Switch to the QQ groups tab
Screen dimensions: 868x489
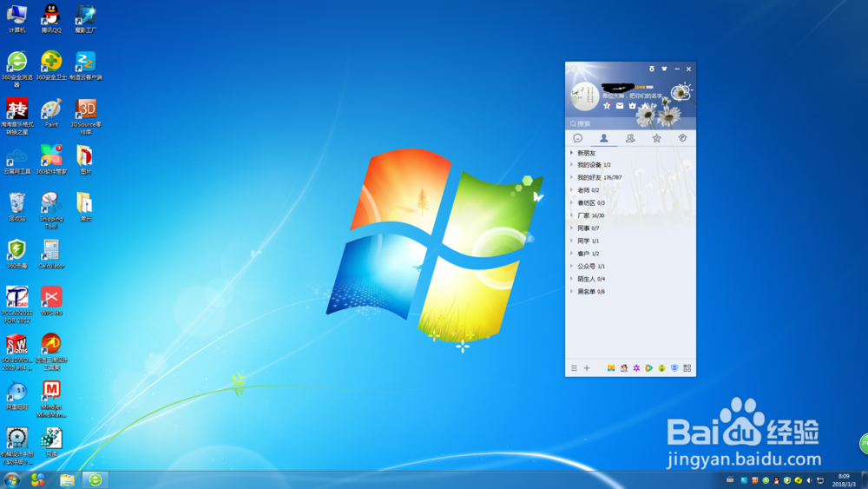(630, 138)
